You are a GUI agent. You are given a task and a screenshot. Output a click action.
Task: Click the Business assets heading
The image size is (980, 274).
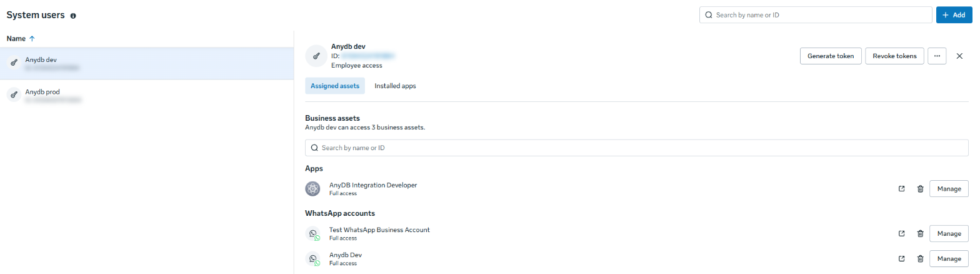pyautogui.click(x=332, y=118)
